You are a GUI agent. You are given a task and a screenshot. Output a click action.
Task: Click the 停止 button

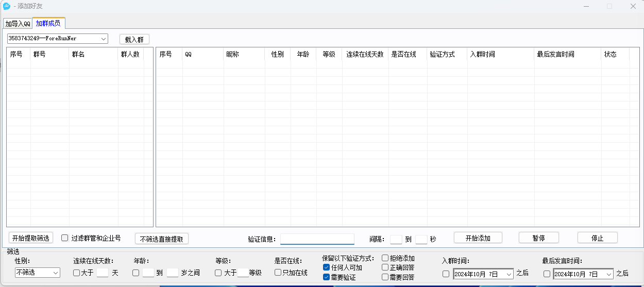pyautogui.click(x=597, y=238)
